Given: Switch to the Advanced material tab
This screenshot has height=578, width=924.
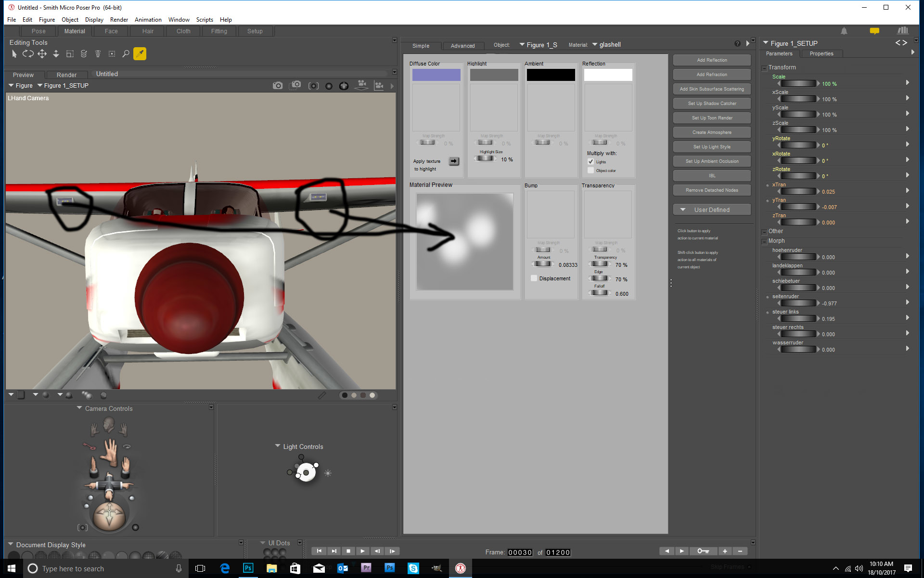Looking at the screenshot, I should (462, 46).
